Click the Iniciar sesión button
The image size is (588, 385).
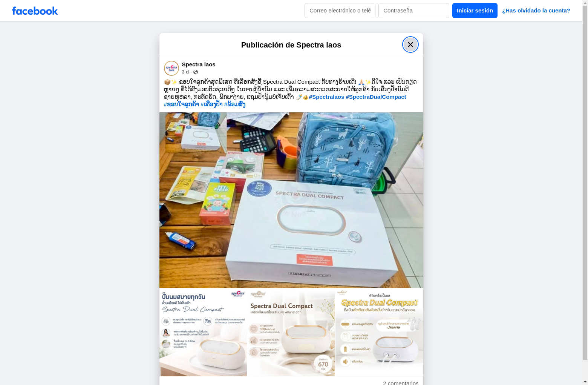click(x=475, y=11)
